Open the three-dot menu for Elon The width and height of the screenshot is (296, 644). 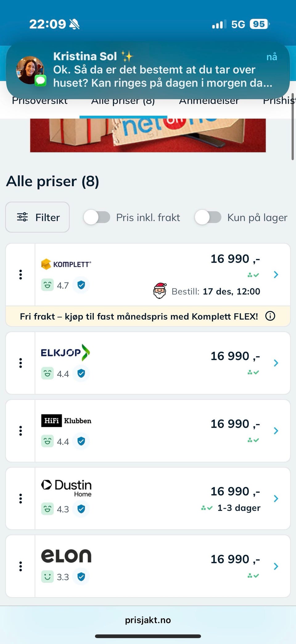point(21,566)
